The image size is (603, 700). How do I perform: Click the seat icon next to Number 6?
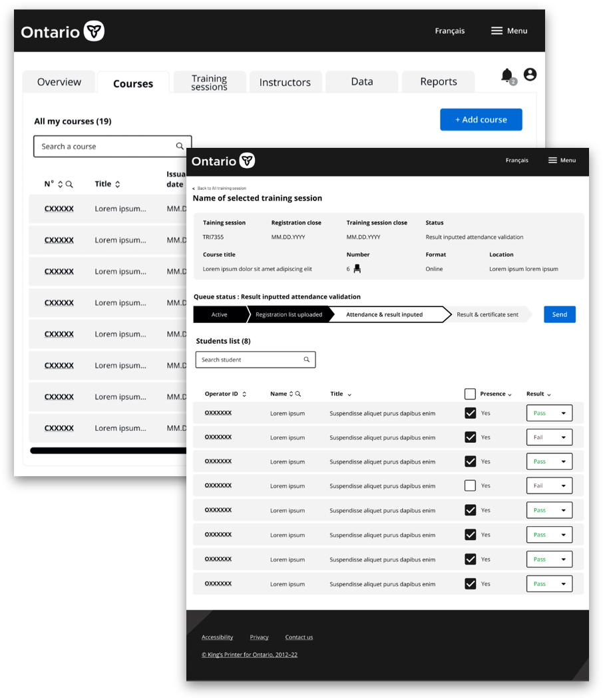click(x=357, y=269)
